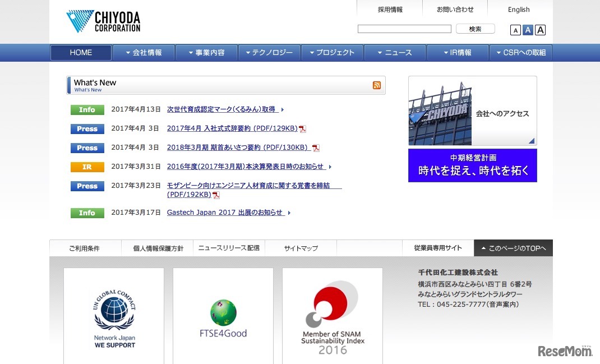Expand 会社情報 navigation menu
Image resolution: width=600 pixels, height=364 pixels.
pyautogui.click(x=144, y=52)
